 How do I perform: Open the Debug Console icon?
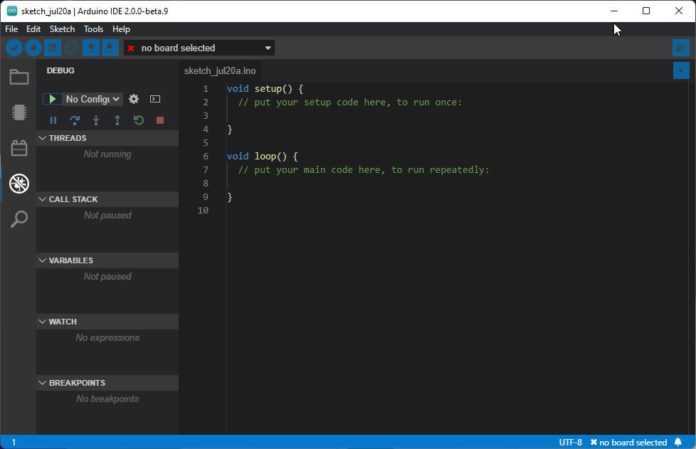[x=155, y=99]
